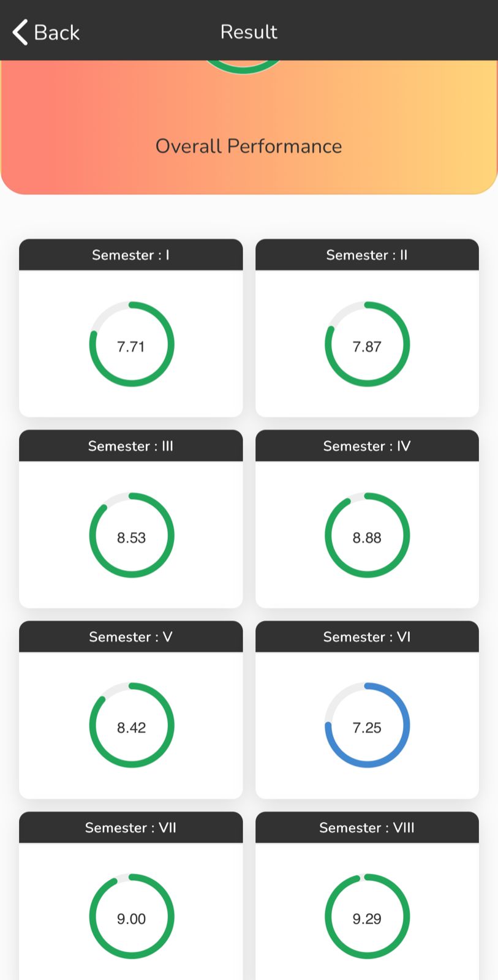Click the 7.71 progress ring
498x980 pixels.
click(x=131, y=344)
